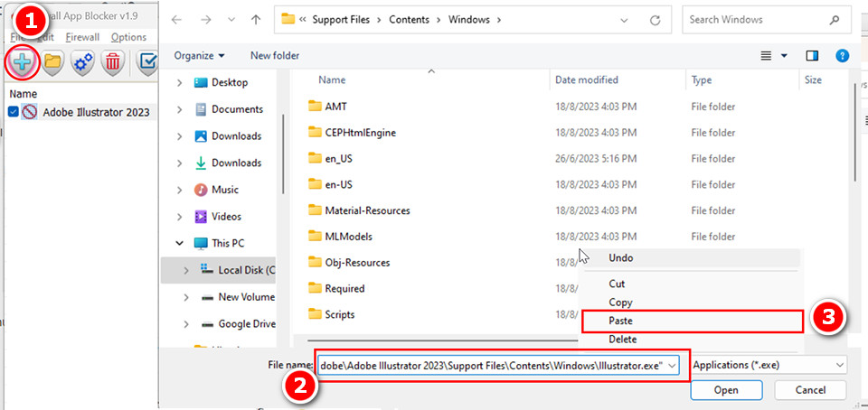
Task: Expand the Desktop tree node
Action: pos(180,83)
